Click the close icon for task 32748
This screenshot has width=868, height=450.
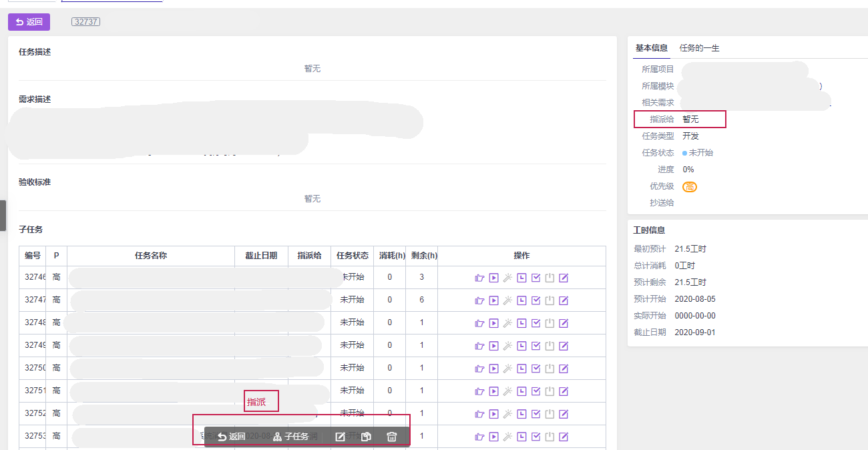[550, 323]
